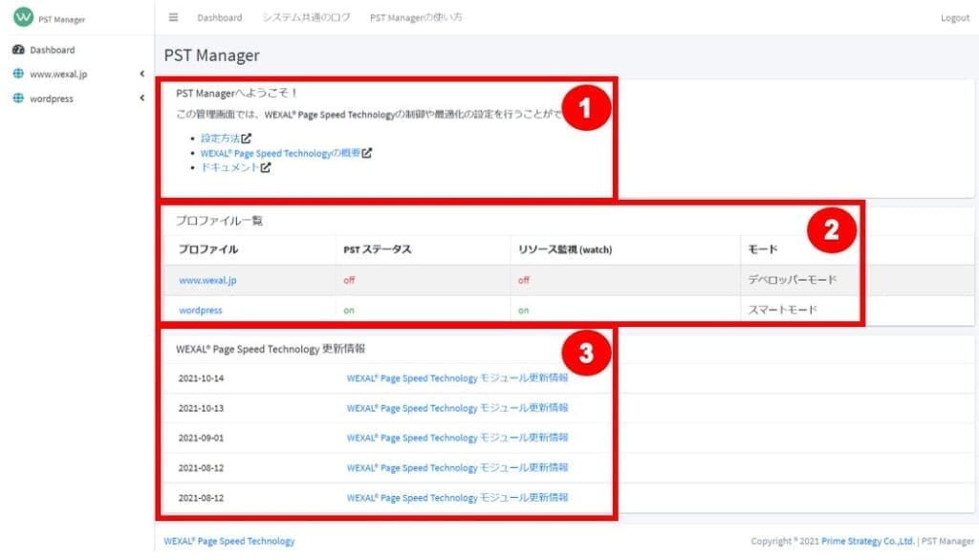Open システム共通のログ in top navigation
Image resolution: width=979 pixels, height=560 pixels.
pyautogui.click(x=306, y=17)
